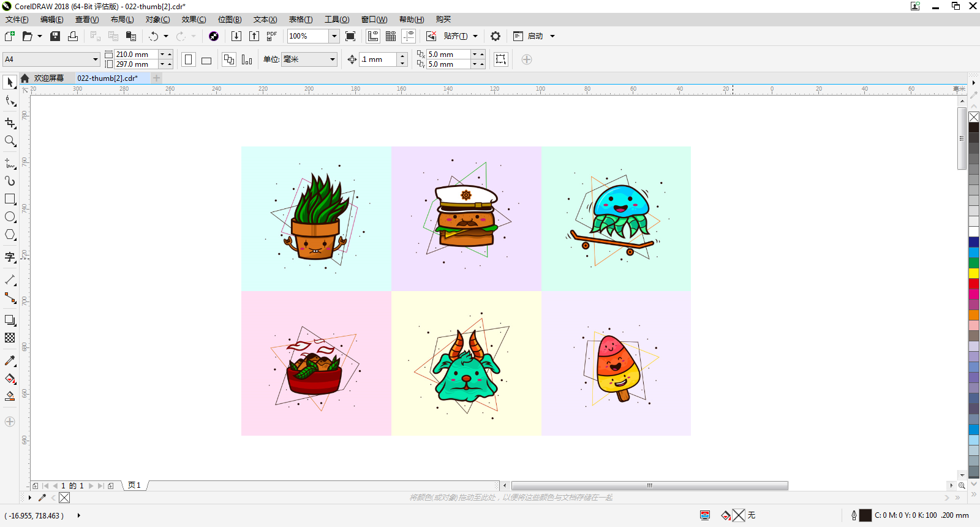The height and width of the screenshot is (527, 980).
Task: Open the 编辑(E) menu
Action: (x=52, y=20)
